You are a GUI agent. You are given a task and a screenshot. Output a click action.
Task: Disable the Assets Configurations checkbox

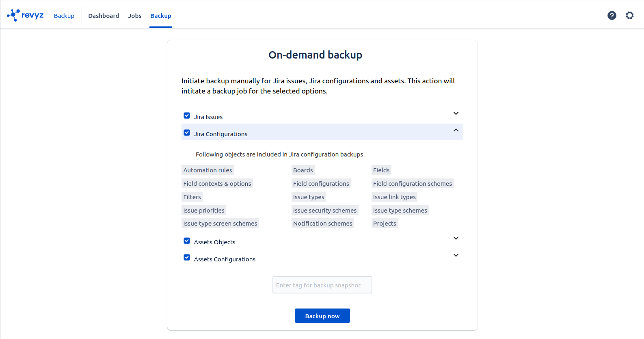187,258
